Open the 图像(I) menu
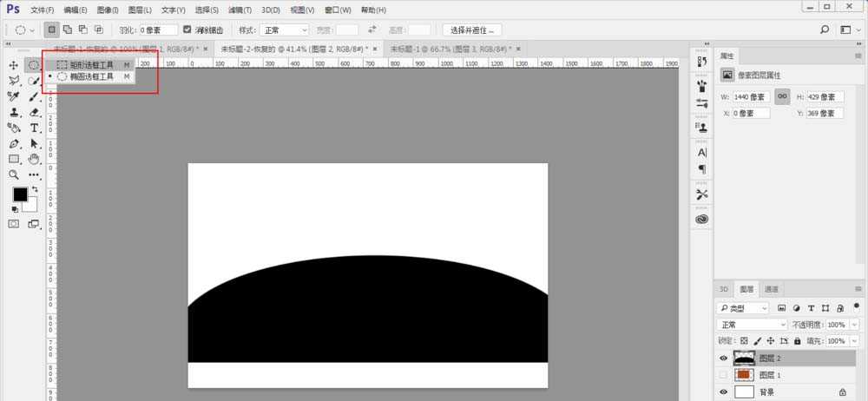 [108, 10]
